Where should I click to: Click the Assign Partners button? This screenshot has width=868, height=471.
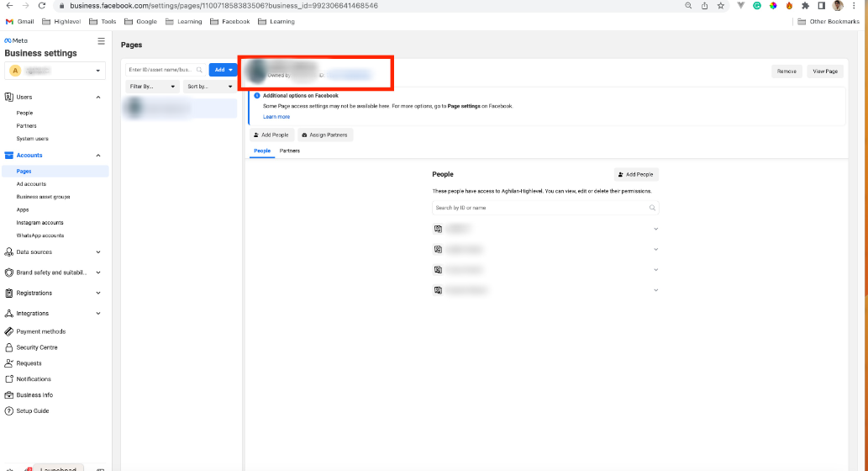coord(325,135)
